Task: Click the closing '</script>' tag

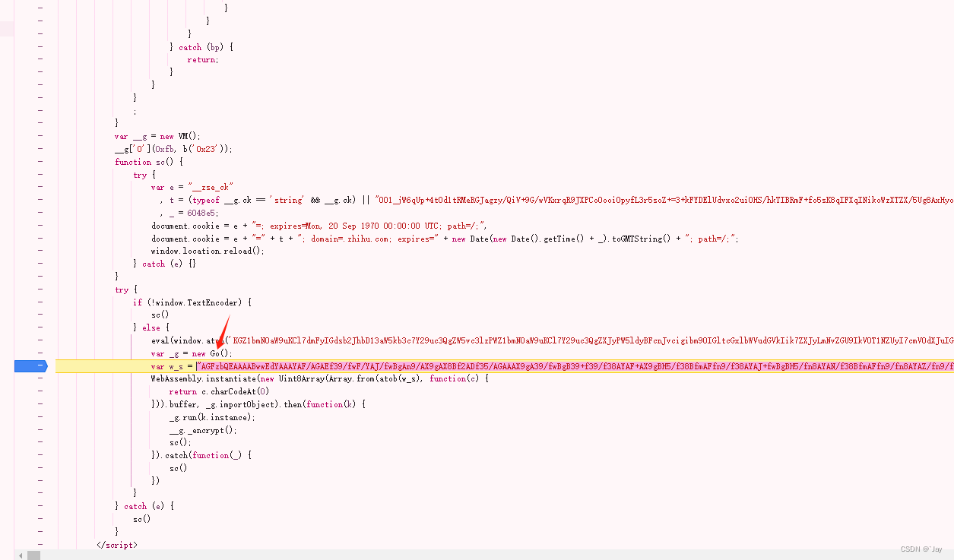Action: pyautogui.click(x=117, y=545)
